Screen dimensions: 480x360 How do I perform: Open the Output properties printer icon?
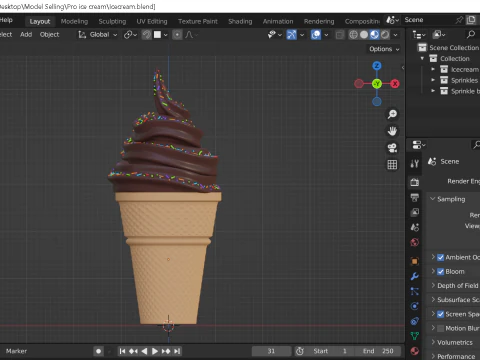tap(415, 197)
